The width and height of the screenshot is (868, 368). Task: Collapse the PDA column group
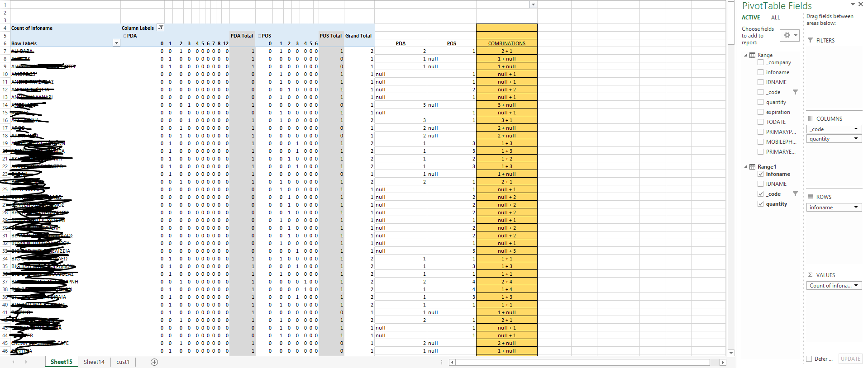pos(124,36)
